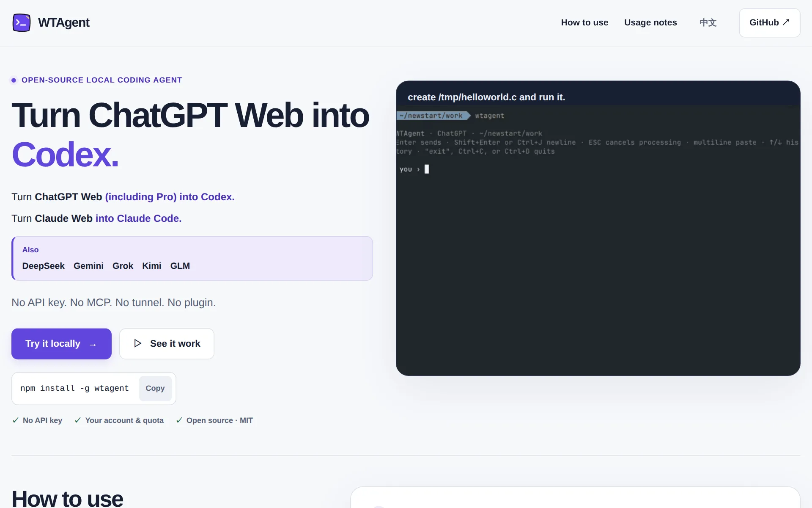Image resolution: width=812 pixels, height=508 pixels.
Task: Click the Gemini label
Action: click(x=88, y=266)
